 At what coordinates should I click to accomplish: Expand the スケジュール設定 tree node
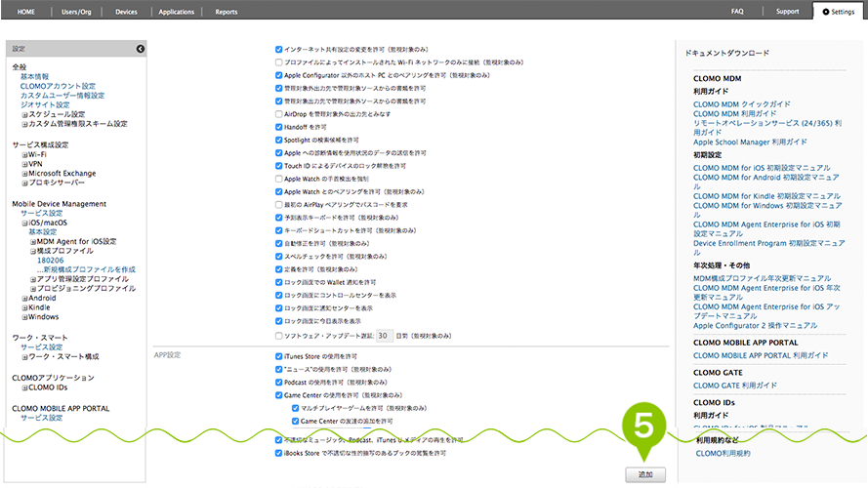click(x=25, y=114)
